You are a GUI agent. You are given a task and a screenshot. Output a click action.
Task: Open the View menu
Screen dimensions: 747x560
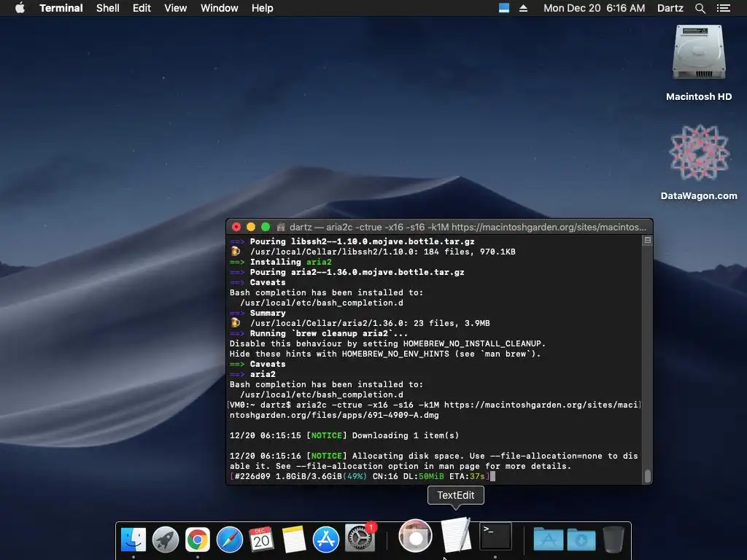coord(175,8)
